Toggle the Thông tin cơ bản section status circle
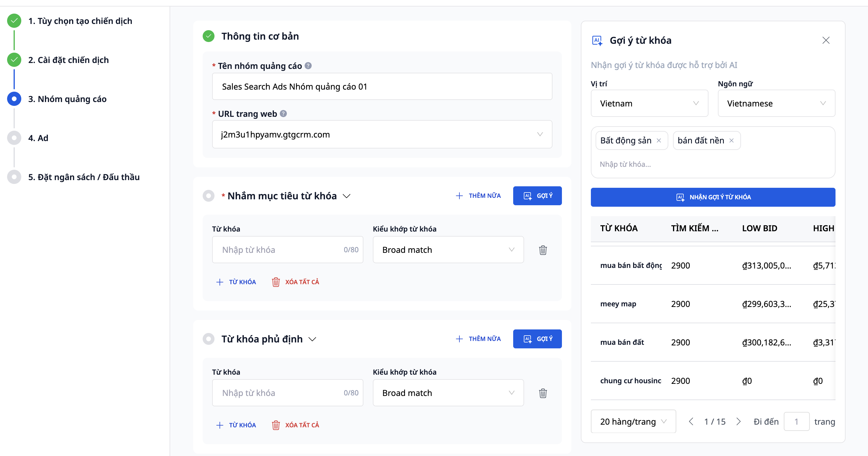868x456 pixels. click(x=209, y=36)
